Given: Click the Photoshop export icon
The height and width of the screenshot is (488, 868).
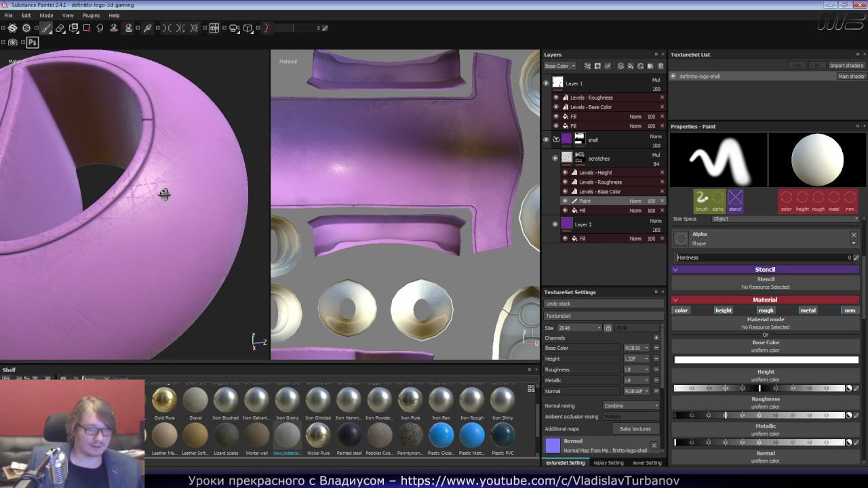Looking at the screenshot, I should [x=32, y=42].
